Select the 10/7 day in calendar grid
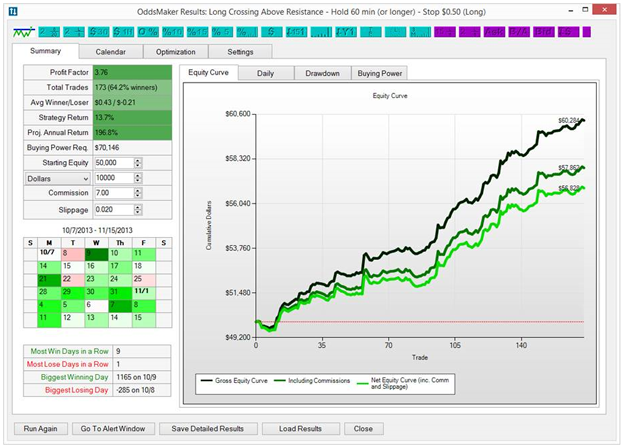625x448 pixels. (x=49, y=255)
